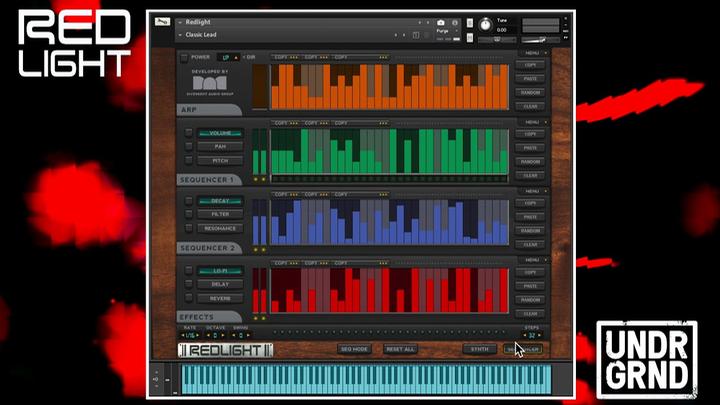This screenshot has width=720, height=405.
Task: Enable the checkbox beside PITCH
Action: (x=188, y=160)
